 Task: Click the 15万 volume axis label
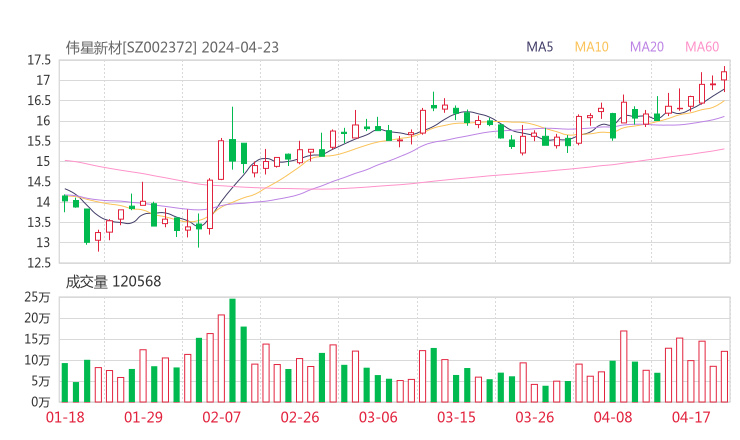(37, 339)
